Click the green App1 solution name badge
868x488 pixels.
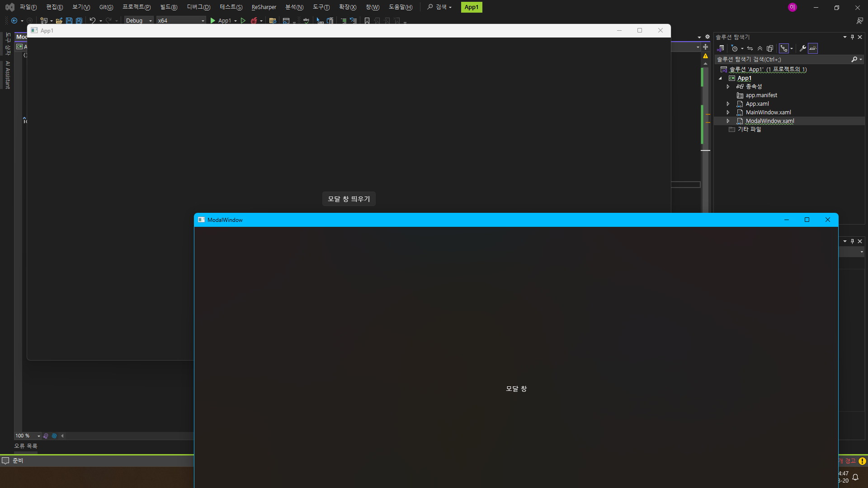[472, 7]
